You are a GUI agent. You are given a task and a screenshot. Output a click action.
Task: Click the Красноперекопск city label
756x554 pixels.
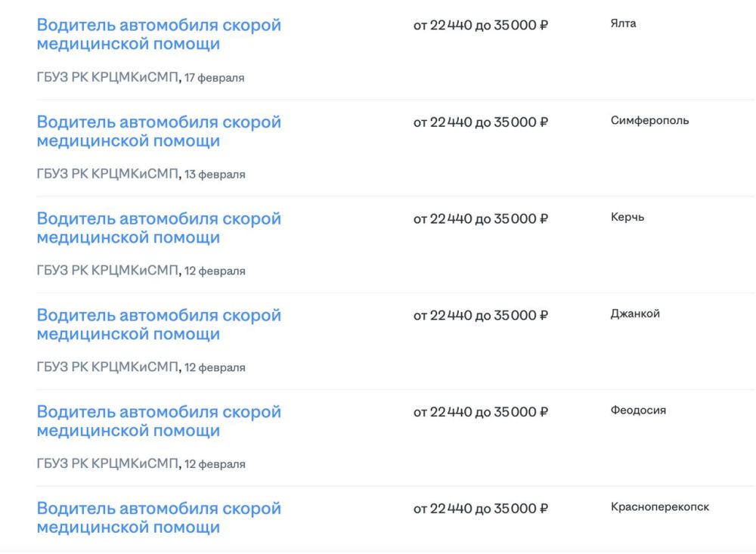660,507
